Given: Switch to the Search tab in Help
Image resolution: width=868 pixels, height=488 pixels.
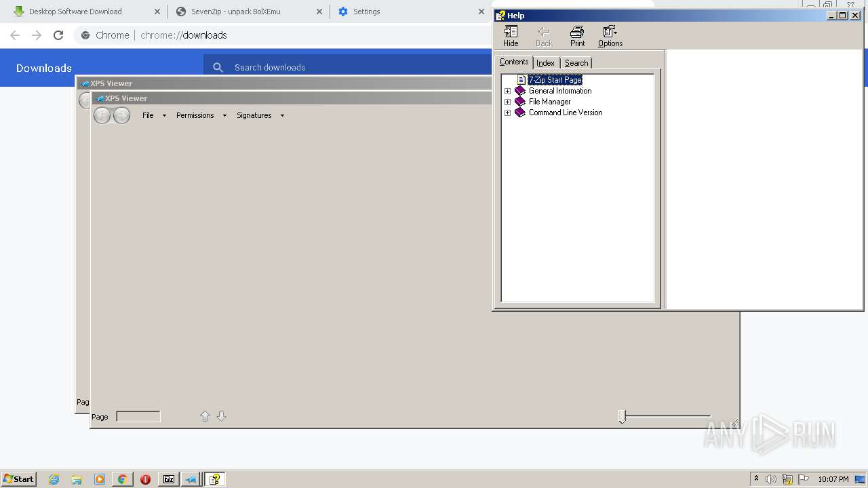Looking at the screenshot, I should [x=576, y=63].
